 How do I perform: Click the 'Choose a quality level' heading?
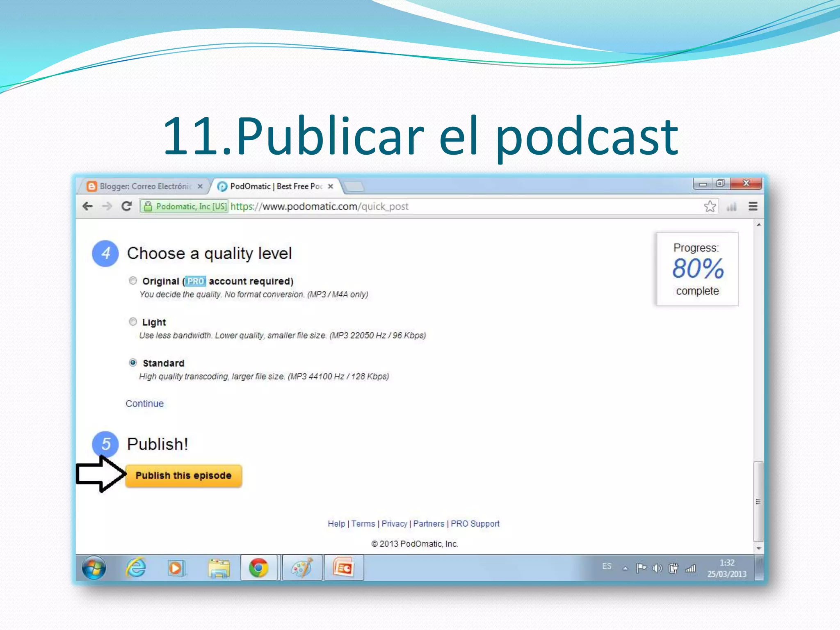(209, 253)
